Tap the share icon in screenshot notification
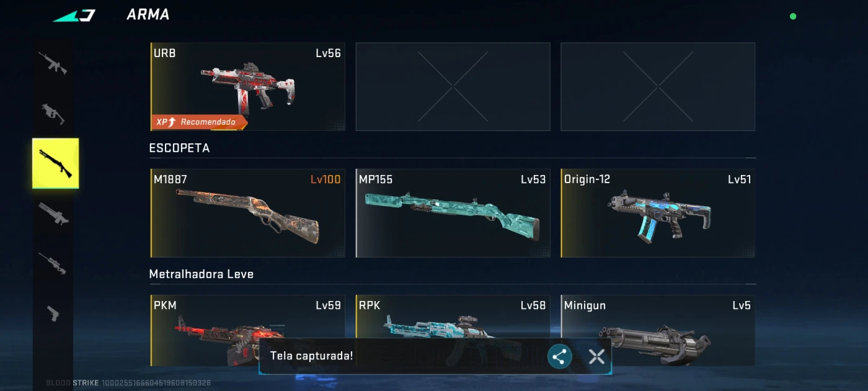This screenshot has height=391, width=868. point(559,356)
